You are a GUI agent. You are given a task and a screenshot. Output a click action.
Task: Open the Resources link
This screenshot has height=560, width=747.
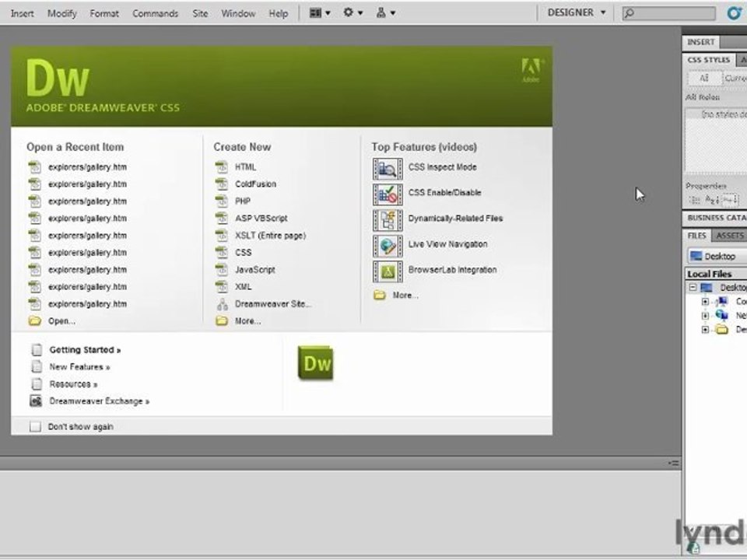tap(73, 384)
